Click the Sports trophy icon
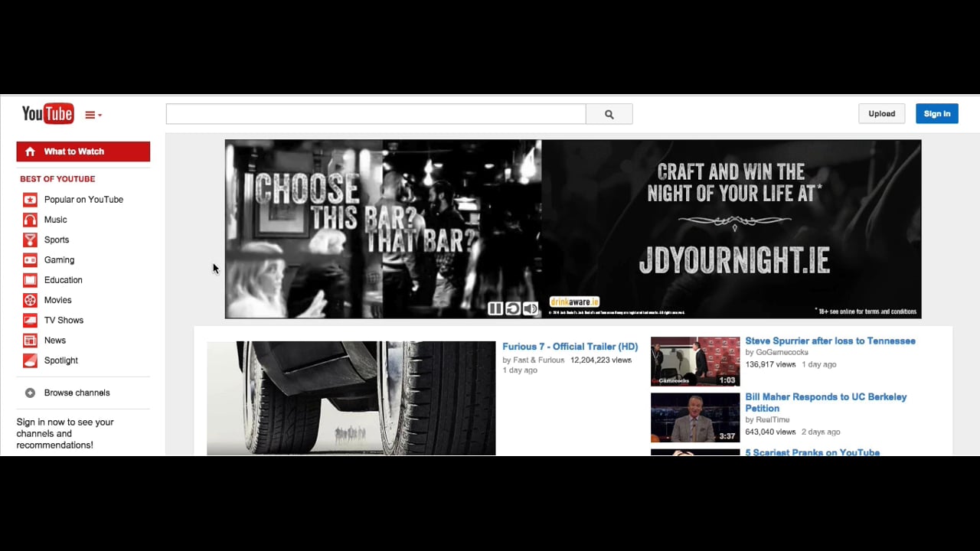The height and width of the screenshot is (551, 980). coord(30,240)
